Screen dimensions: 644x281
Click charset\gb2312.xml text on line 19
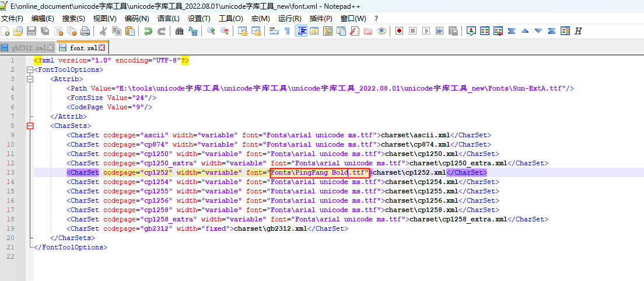click(x=270, y=228)
